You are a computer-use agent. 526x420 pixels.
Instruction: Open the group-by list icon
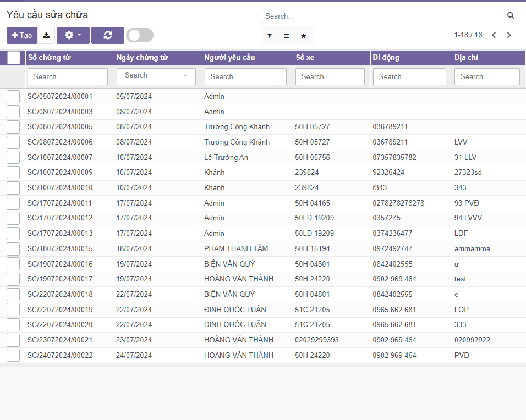[x=286, y=36]
